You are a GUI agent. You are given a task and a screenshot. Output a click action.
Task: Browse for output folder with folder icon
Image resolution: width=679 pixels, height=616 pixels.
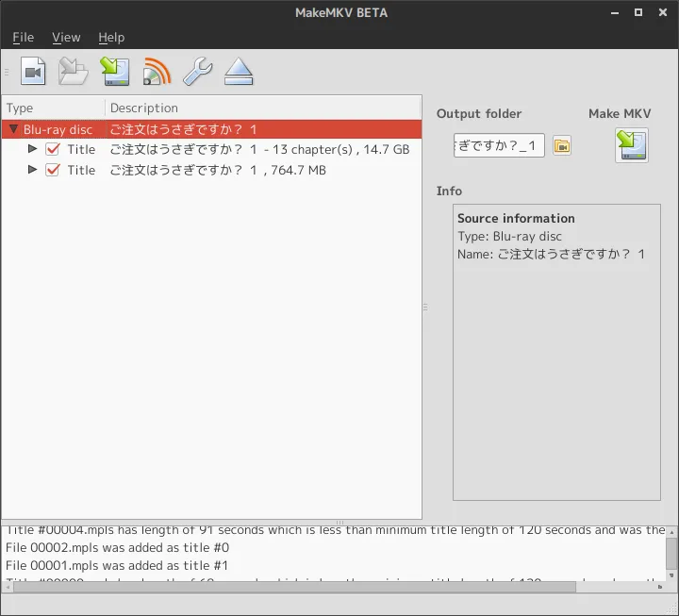click(562, 145)
